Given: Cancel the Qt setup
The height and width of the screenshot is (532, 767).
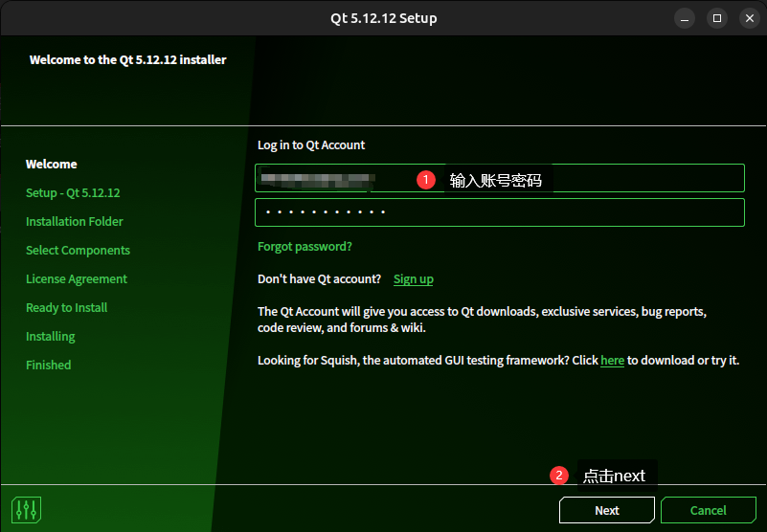Looking at the screenshot, I should 708,510.
